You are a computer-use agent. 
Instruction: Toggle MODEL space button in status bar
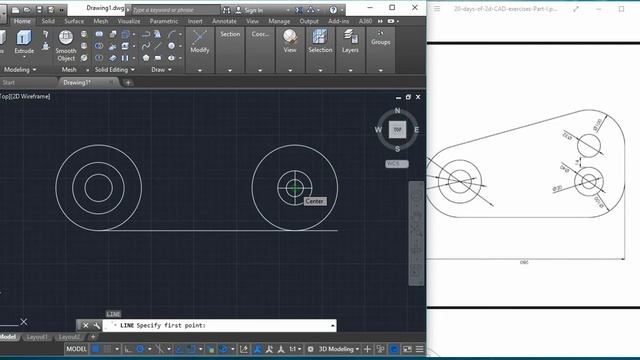[x=76, y=349]
